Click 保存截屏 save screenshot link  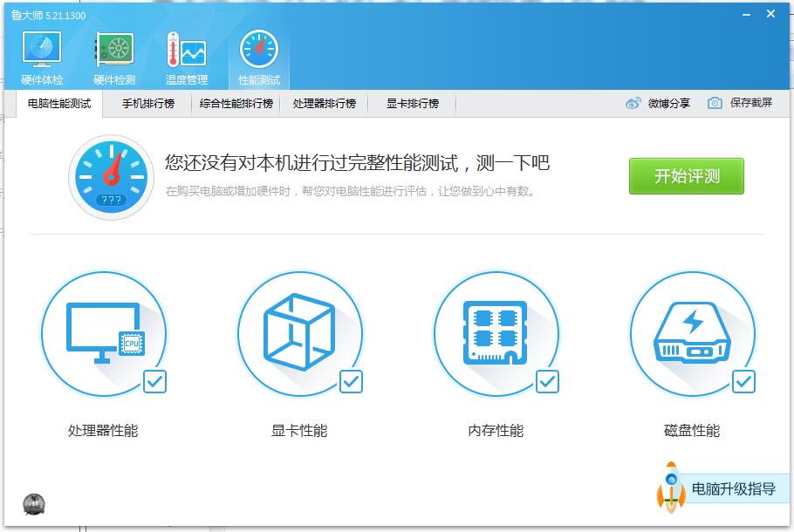pyautogui.click(x=751, y=103)
